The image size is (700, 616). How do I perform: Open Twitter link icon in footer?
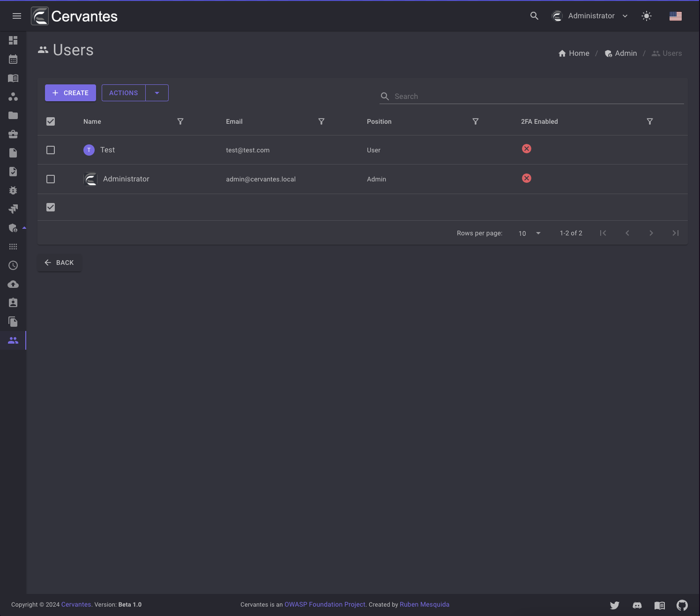615,605
